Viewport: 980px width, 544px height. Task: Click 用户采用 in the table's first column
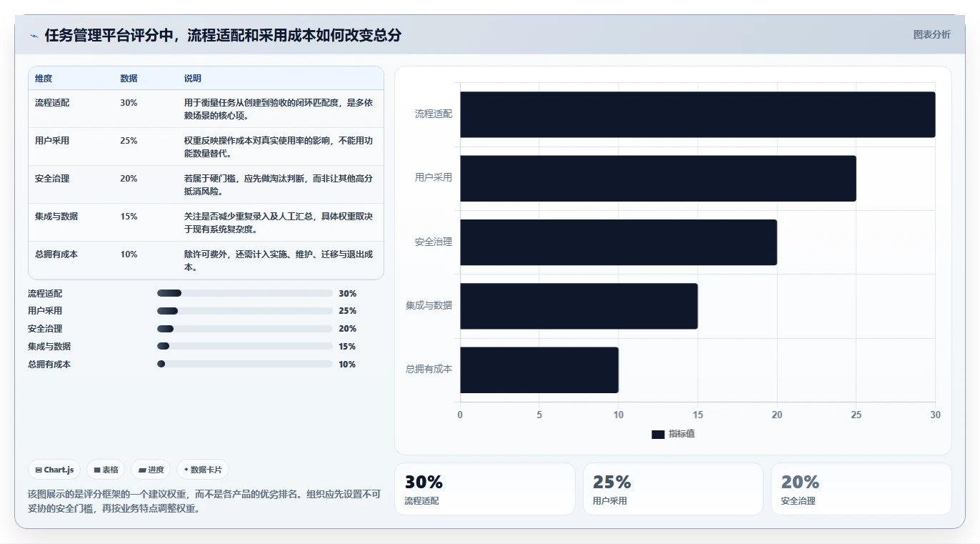(52, 141)
